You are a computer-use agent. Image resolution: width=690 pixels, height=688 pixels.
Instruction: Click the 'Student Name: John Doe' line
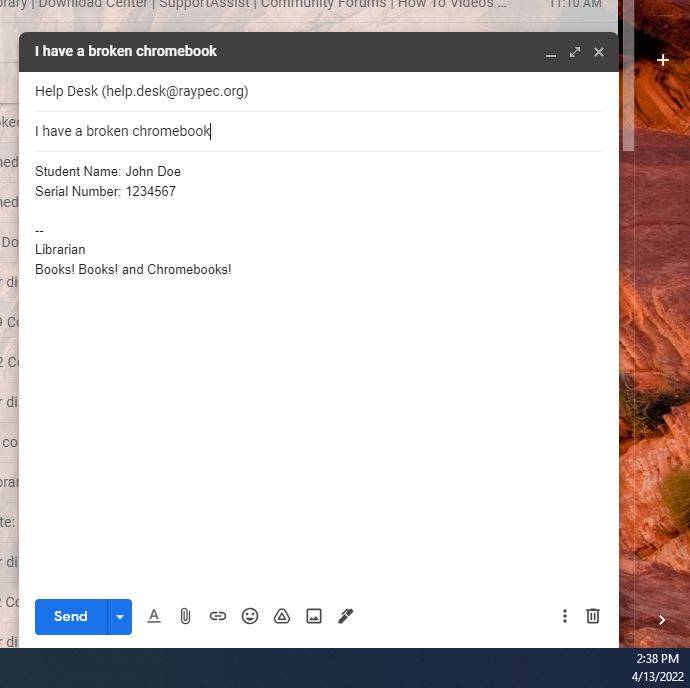108,171
